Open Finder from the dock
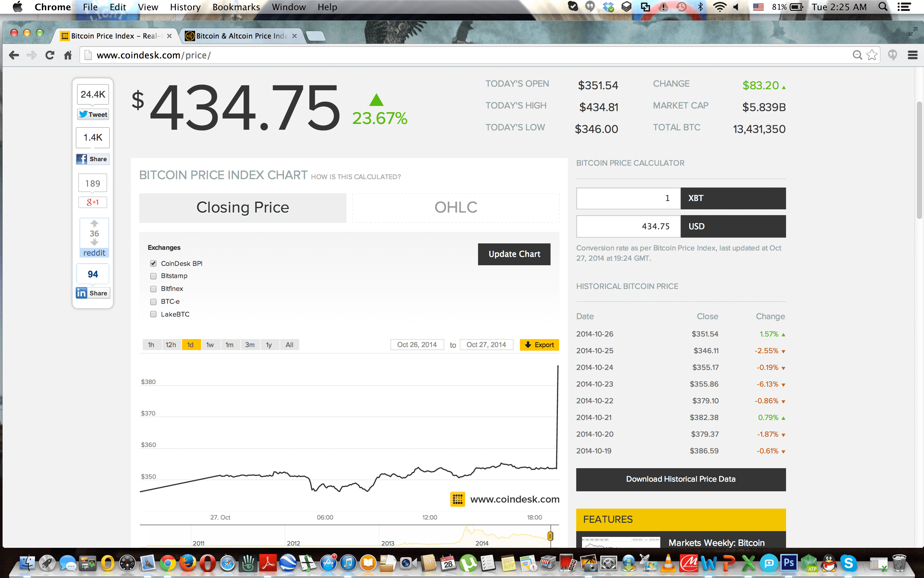 27,563
